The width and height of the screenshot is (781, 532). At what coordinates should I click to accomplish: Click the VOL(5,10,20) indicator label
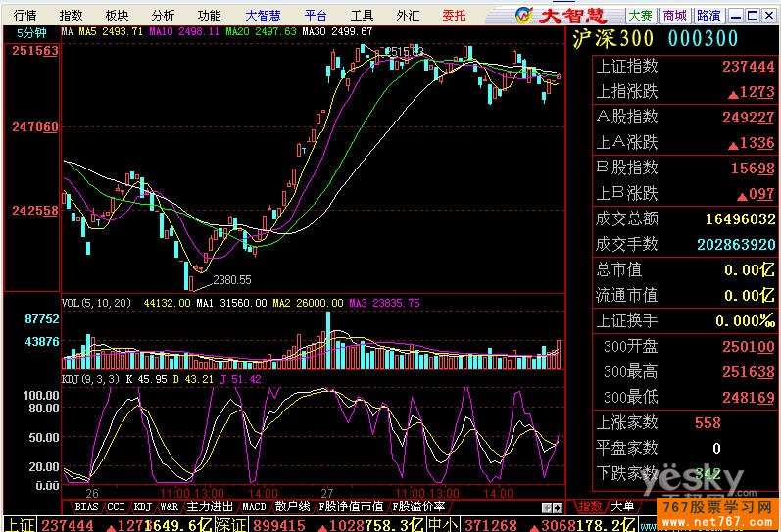point(96,303)
